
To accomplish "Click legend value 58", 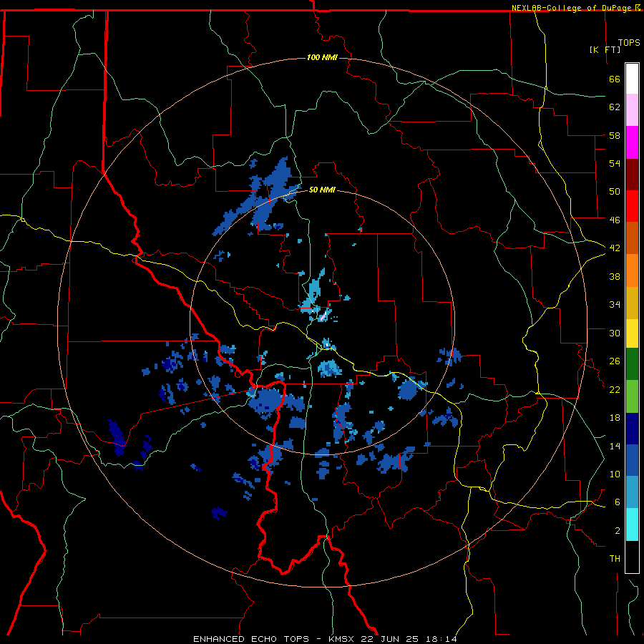I will click(615, 135).
